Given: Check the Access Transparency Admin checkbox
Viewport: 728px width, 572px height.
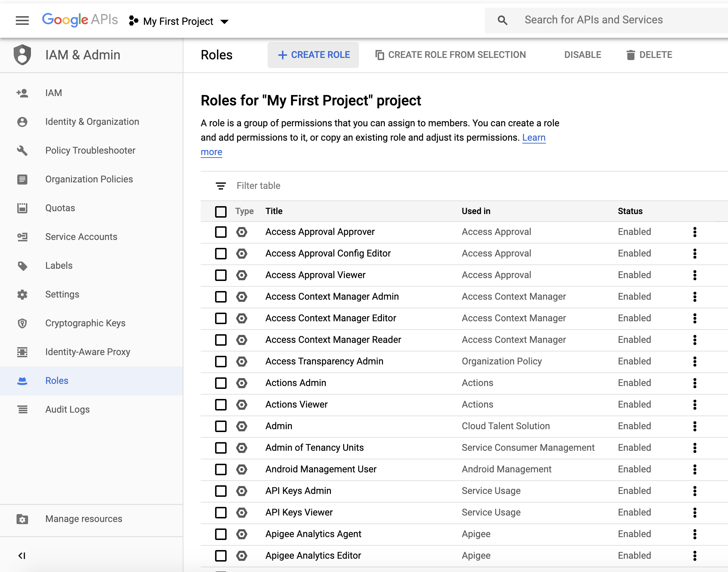Looking at the screenshot, I should pyautogui.click(x=221, y=362).
